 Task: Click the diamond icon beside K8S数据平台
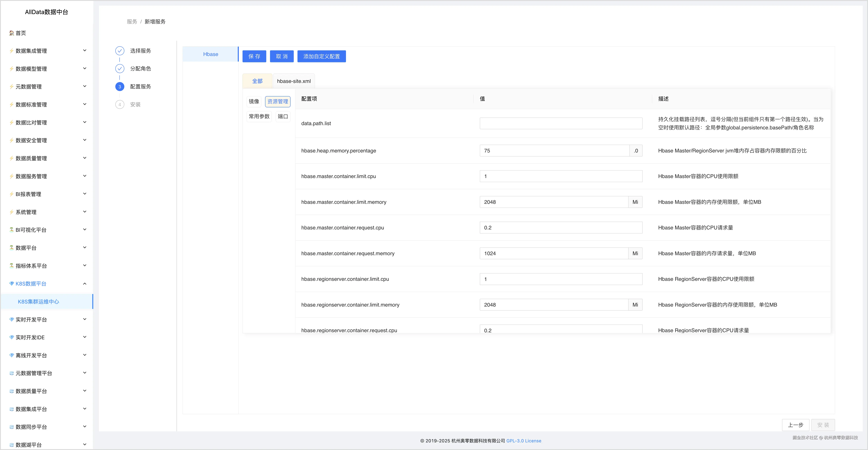point(12,284)
